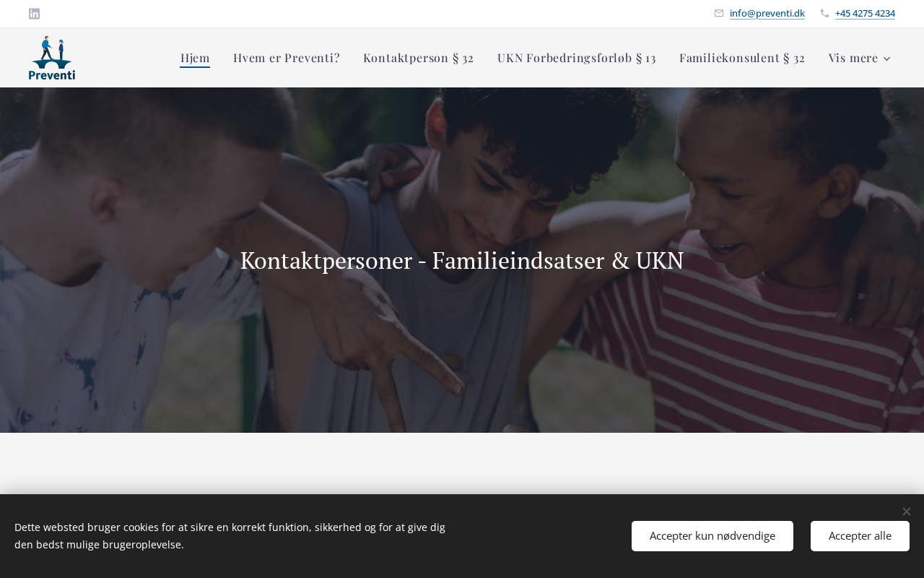Viewport: 924px width, 578px height.
Task: Click the chevron next to Vis mere
Action: tap(887, 59)
